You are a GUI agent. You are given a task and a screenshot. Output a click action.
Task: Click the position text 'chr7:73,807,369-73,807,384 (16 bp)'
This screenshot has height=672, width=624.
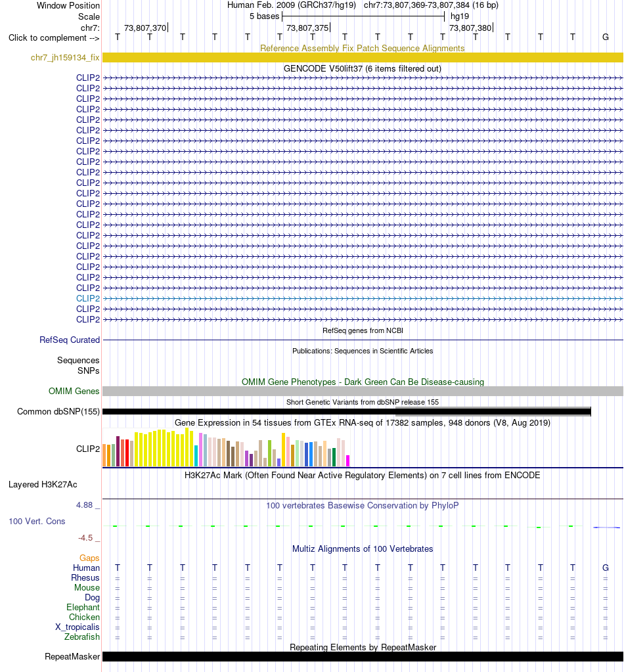[431, 5]
